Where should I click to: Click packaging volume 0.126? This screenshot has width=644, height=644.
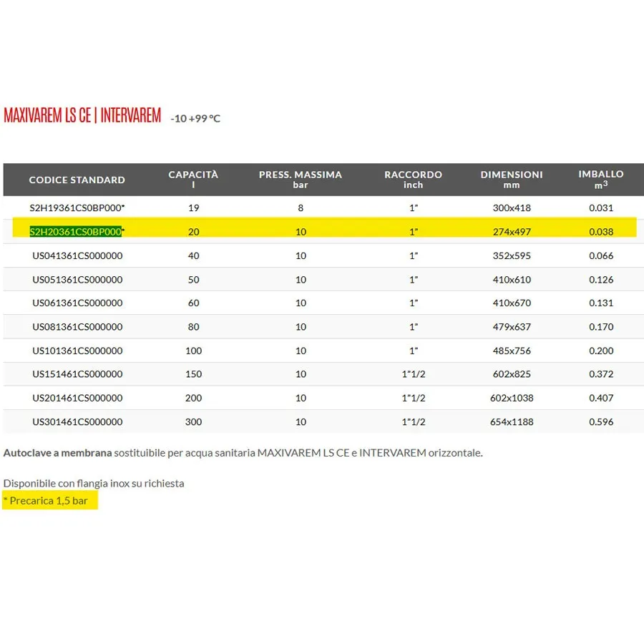[601, 280]
